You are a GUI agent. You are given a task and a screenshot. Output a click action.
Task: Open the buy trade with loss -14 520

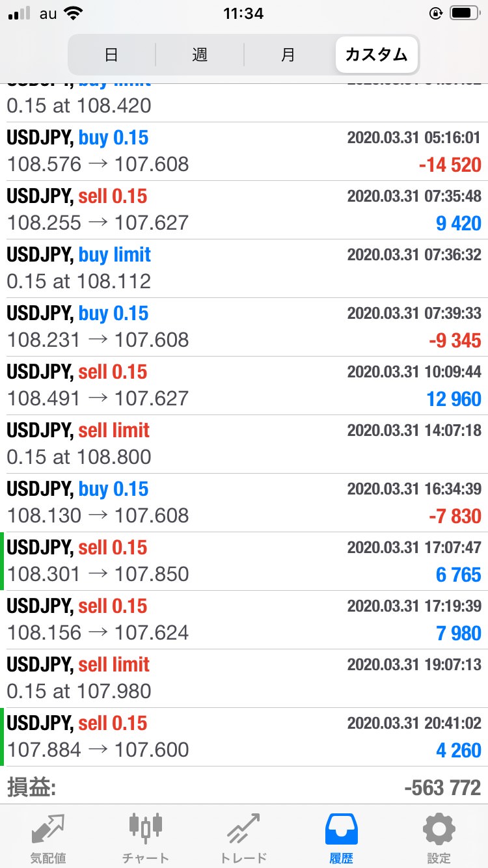tap(244, 151)
